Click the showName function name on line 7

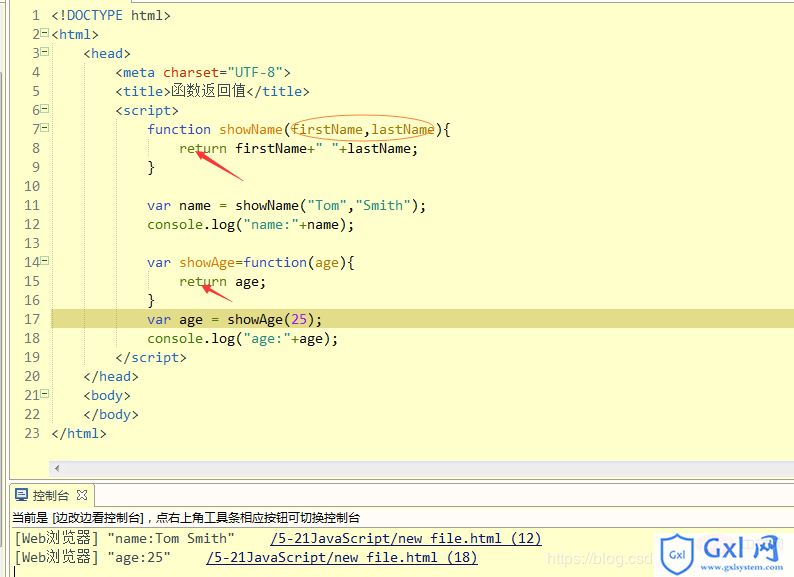(251, 130)
